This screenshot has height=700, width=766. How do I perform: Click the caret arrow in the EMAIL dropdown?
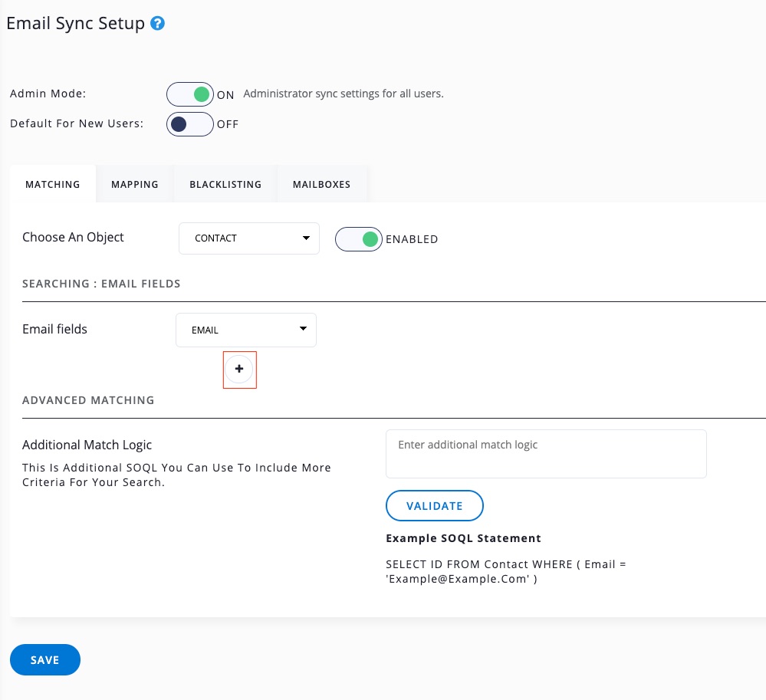(x=303, y=330)
